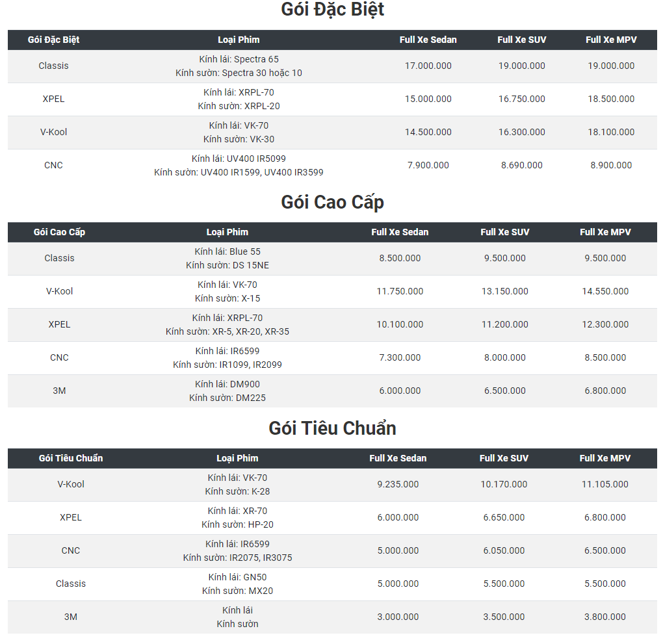Click the XR-70 and HP-20 film cell
Image resolution: width=663 pixels, height=644 pixels.
coord(237,517)
